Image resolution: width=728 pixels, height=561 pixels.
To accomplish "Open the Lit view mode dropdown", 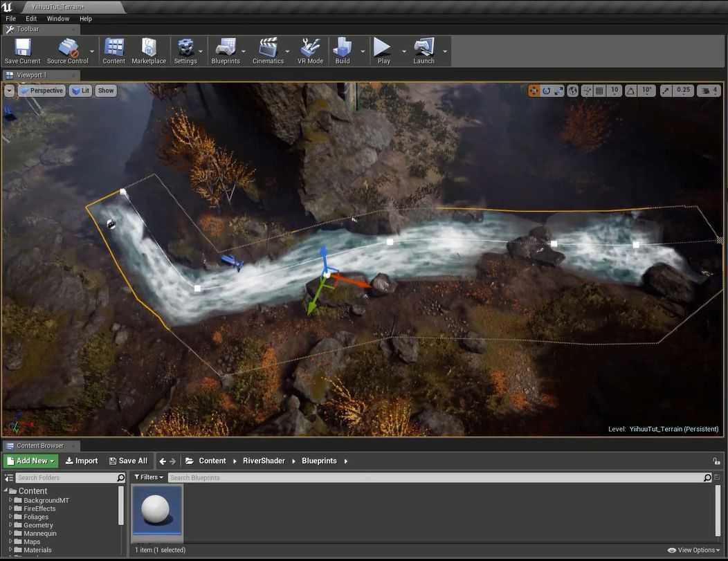I will click(x=81, y=91).
